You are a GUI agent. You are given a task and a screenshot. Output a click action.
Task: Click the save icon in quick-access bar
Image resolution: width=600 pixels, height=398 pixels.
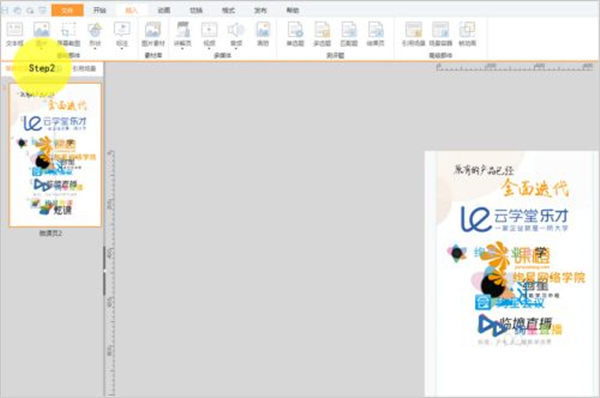click(x=5, y=10)
